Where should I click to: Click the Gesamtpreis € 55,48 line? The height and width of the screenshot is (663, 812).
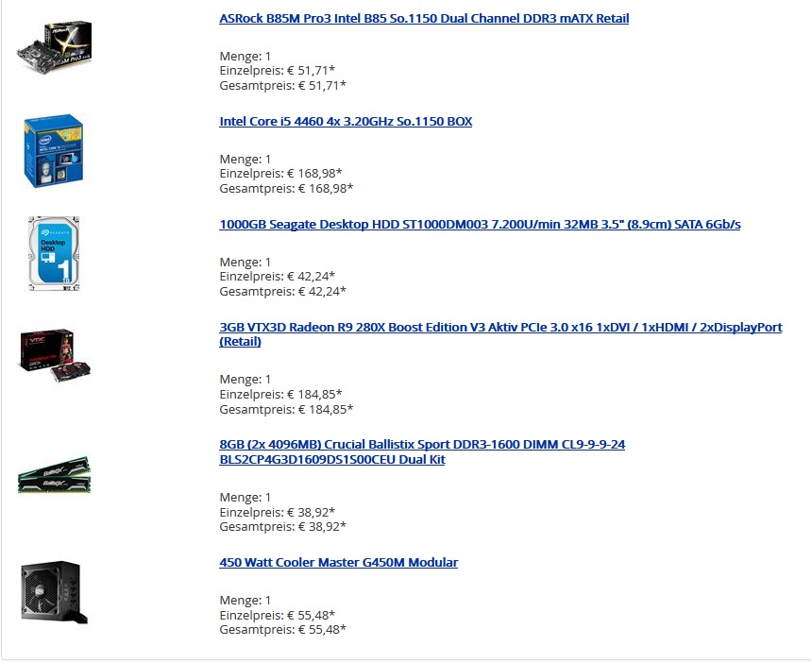tap(282, 630)
